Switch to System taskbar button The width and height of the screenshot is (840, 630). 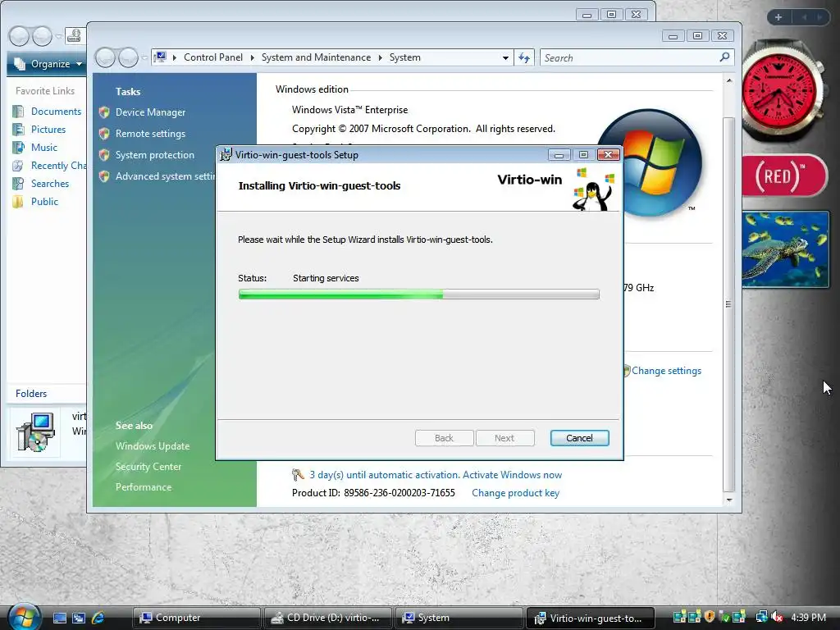459,618
